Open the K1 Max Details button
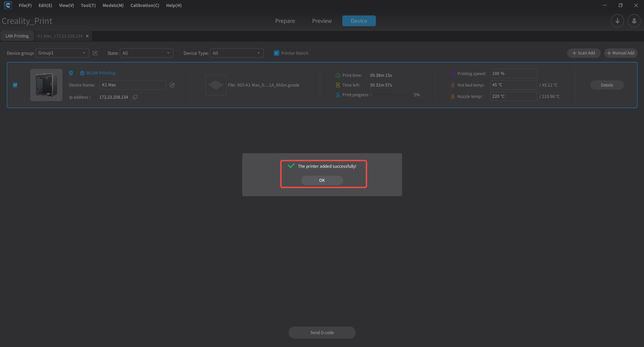 (x=607, y=85)
